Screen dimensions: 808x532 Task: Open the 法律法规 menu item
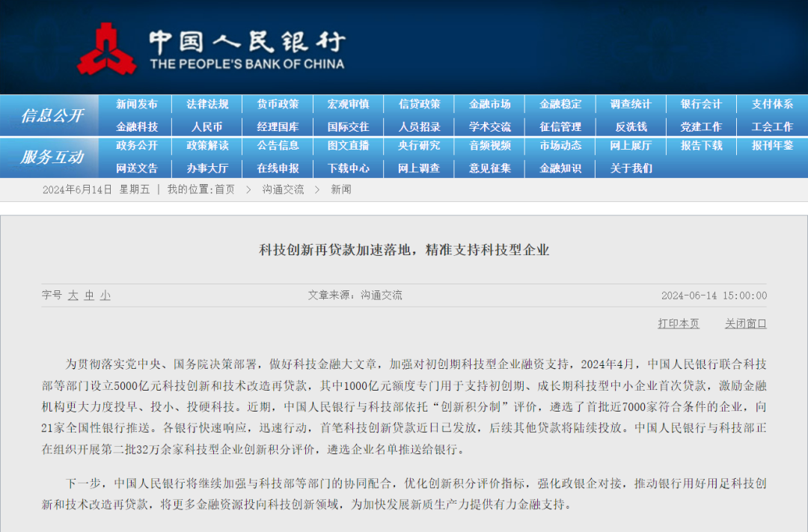coord(207,104)
